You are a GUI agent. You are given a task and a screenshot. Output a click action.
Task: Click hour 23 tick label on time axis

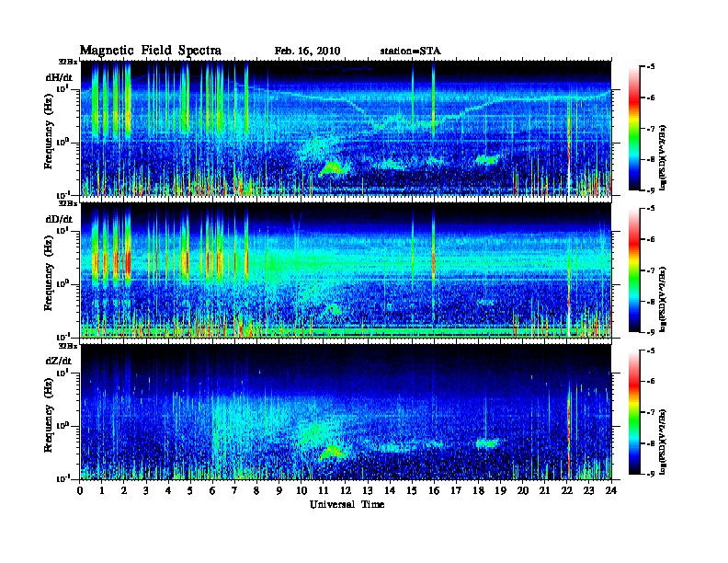(x=588, y=490)
